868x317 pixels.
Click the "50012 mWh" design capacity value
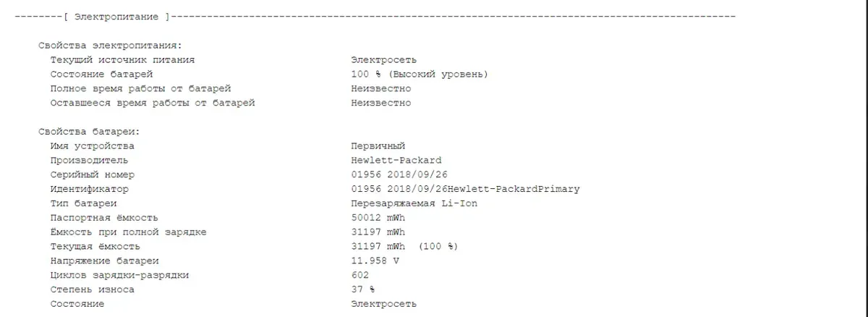378,218
